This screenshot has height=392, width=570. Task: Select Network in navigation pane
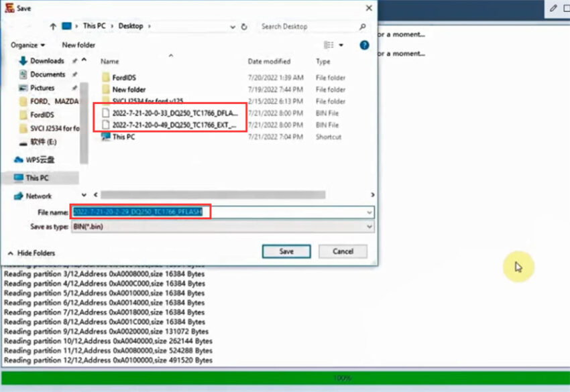[38, 196]
